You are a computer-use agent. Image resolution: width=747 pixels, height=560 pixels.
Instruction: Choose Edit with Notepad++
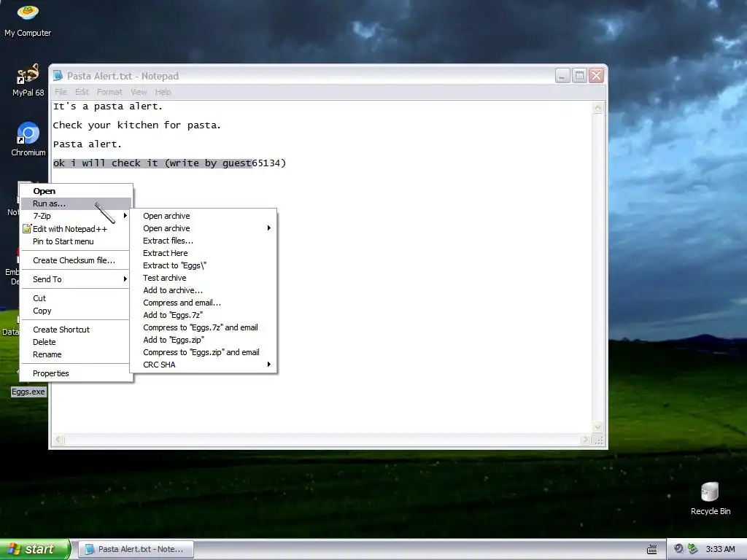tap(76, 229)
